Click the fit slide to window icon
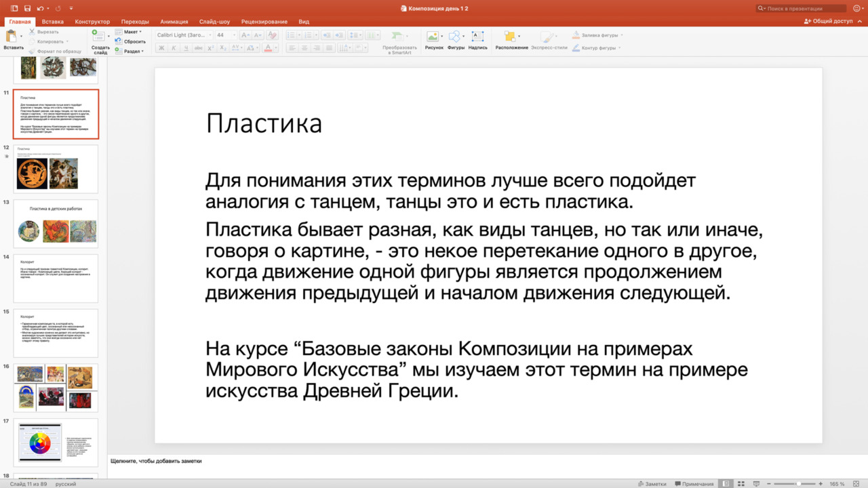Viewport: 868px width, 488px height. pos(856,484)
